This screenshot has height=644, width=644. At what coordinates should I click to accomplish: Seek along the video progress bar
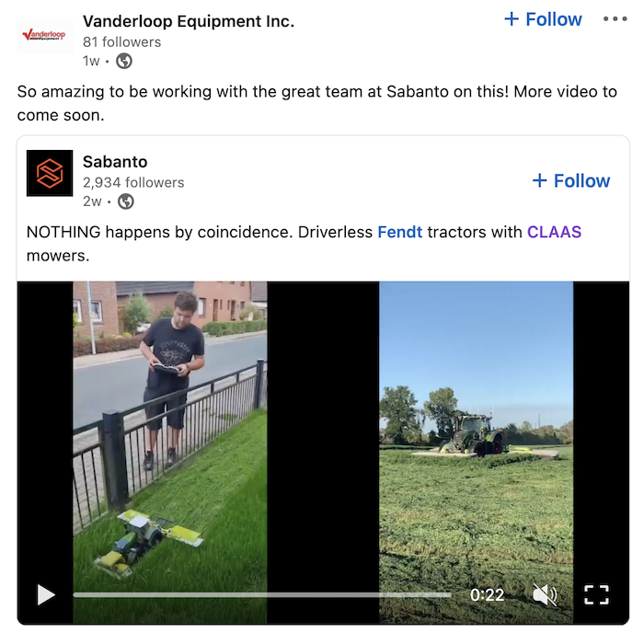pos(262,594)
